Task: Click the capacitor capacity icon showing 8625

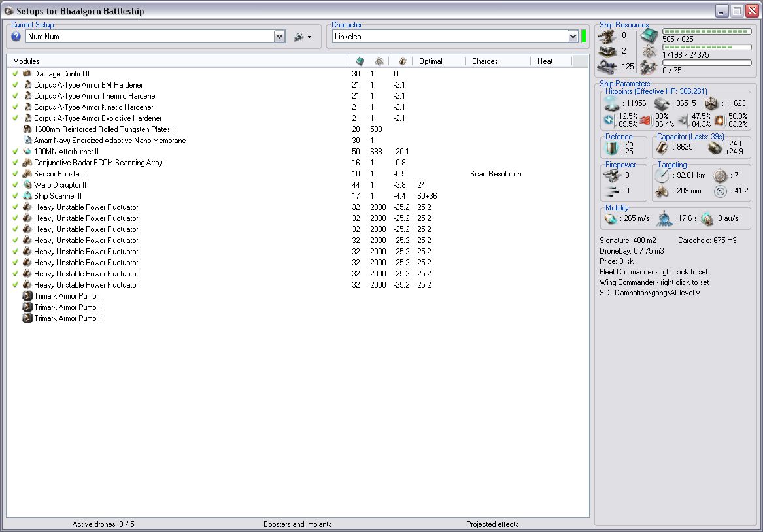Action: point(662,147)
